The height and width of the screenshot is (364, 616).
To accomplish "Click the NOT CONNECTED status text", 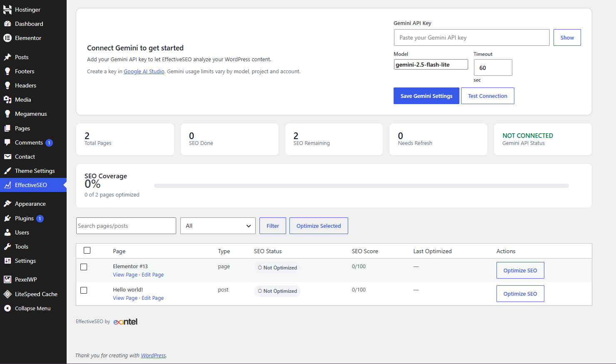I will [x=528, y=136].
